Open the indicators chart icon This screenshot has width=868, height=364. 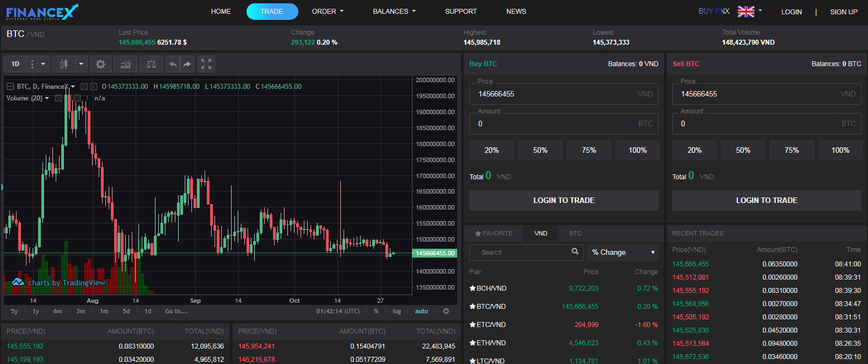[125, 64]
